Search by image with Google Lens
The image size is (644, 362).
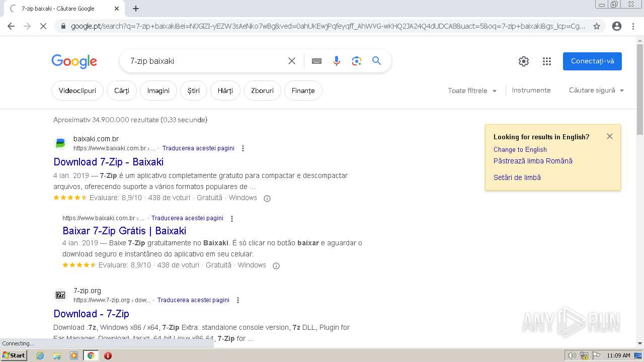357,61
